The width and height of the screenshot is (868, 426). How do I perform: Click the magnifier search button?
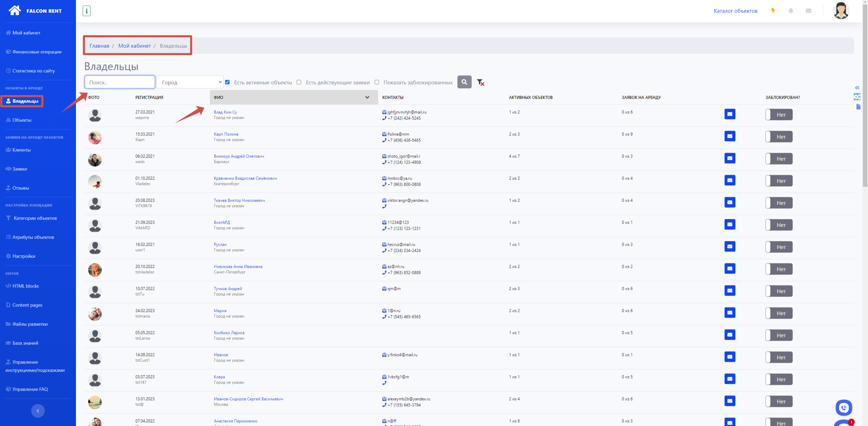[x=464, y=82]
